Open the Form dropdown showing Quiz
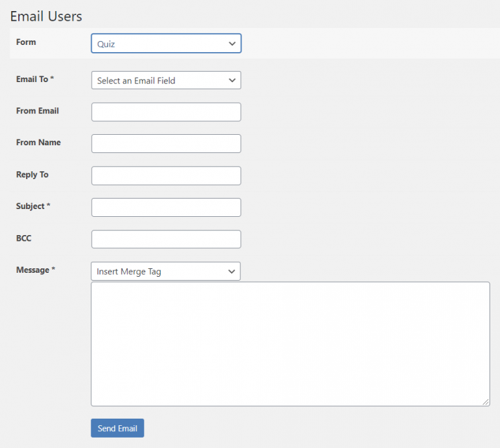Screen dimensions: 500x448 [166, 44]
